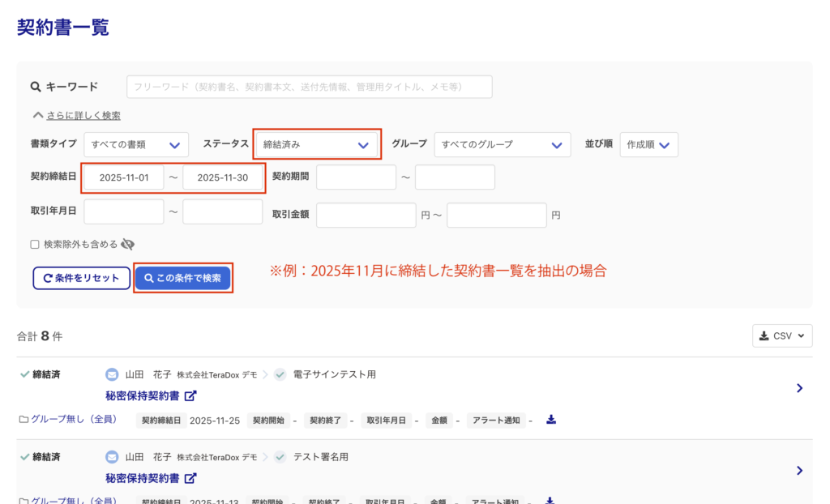Click the 条件をリセット button
This screenshot has width=830, height=504.
click(x=81, y=278)
